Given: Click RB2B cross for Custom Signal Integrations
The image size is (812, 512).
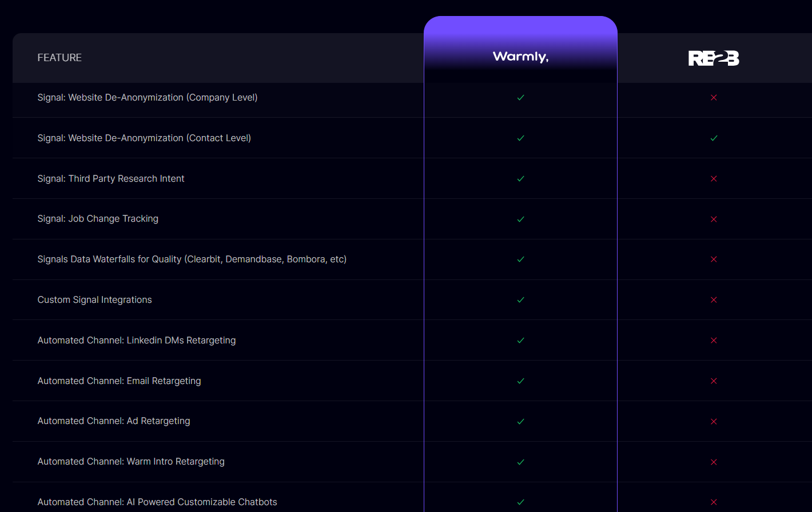Looking at the screenshot, I should click(714, 300).
